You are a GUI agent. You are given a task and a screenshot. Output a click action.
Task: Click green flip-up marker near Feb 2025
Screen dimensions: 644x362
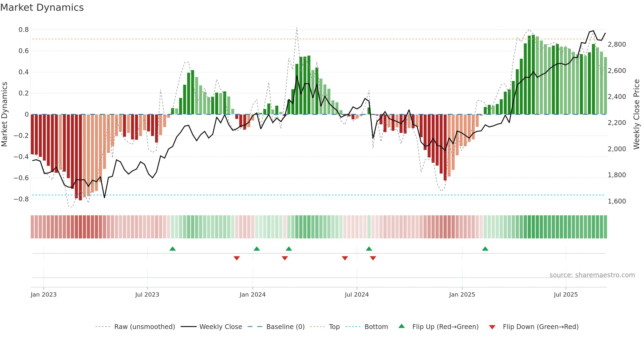tap(485, 249)
